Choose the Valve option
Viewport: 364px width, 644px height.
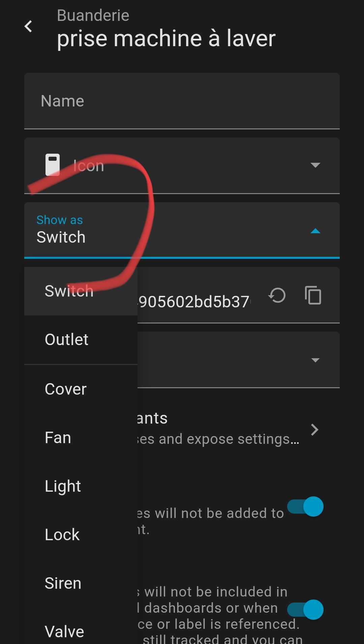pos(81,631)
